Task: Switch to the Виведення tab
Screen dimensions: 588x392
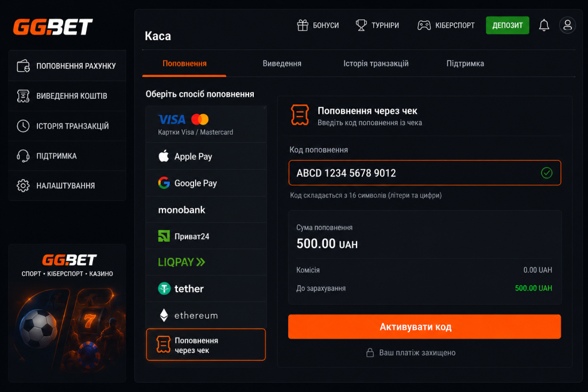Action: [282, 64]
